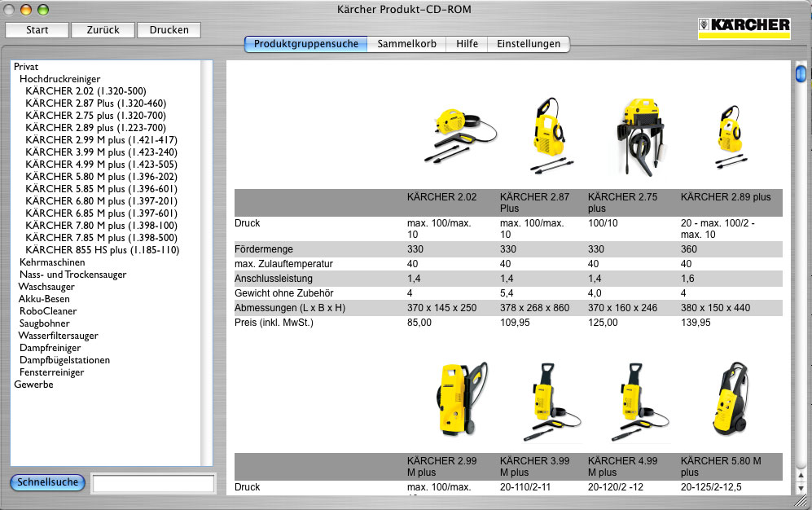Viewport: 812px width, 510px height.
Task: Select KÄRCHER 855 HS plus (1.185-110)
Action: tap(103, 250)
